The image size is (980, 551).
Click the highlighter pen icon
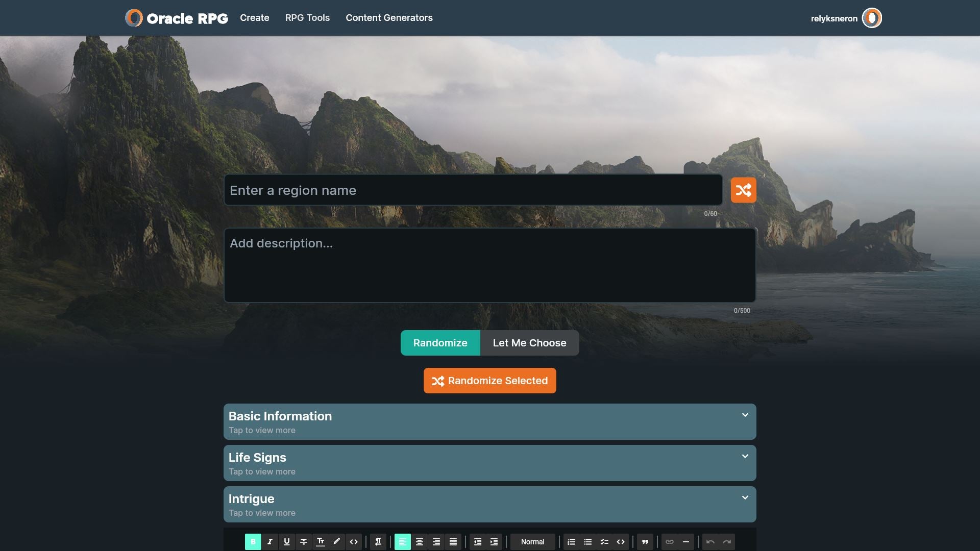[x=337, y=542]
